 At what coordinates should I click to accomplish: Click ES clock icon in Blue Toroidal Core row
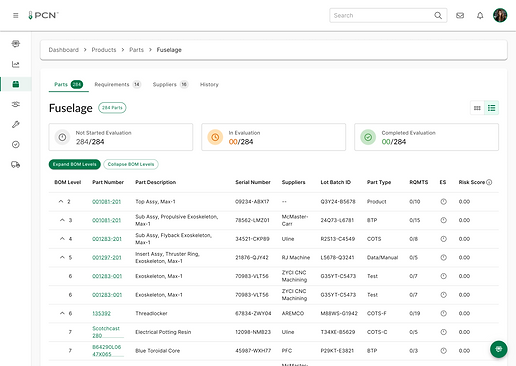pos(443,351)
